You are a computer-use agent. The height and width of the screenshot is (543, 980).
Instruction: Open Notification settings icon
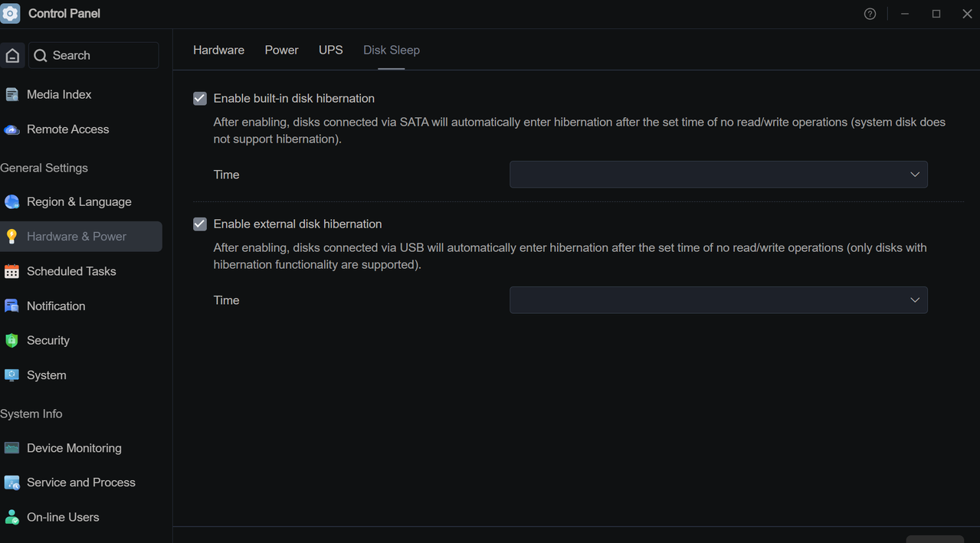11,306
